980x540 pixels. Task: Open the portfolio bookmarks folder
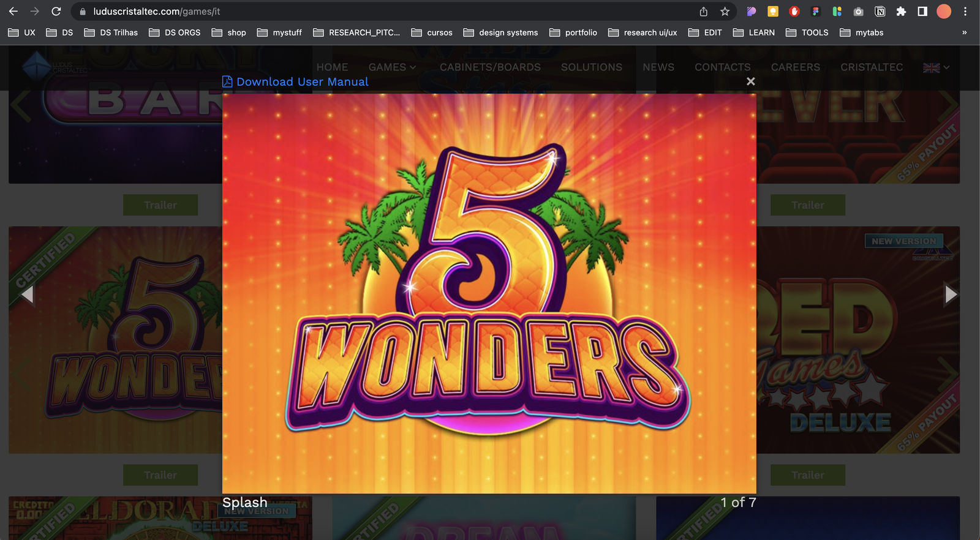point(573,32)
